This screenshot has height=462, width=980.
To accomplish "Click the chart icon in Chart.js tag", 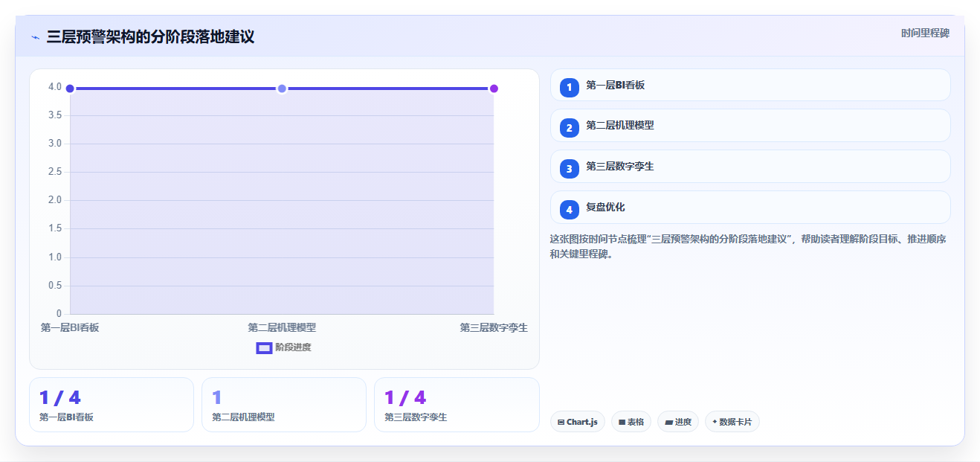I will [x=561, y=422].
